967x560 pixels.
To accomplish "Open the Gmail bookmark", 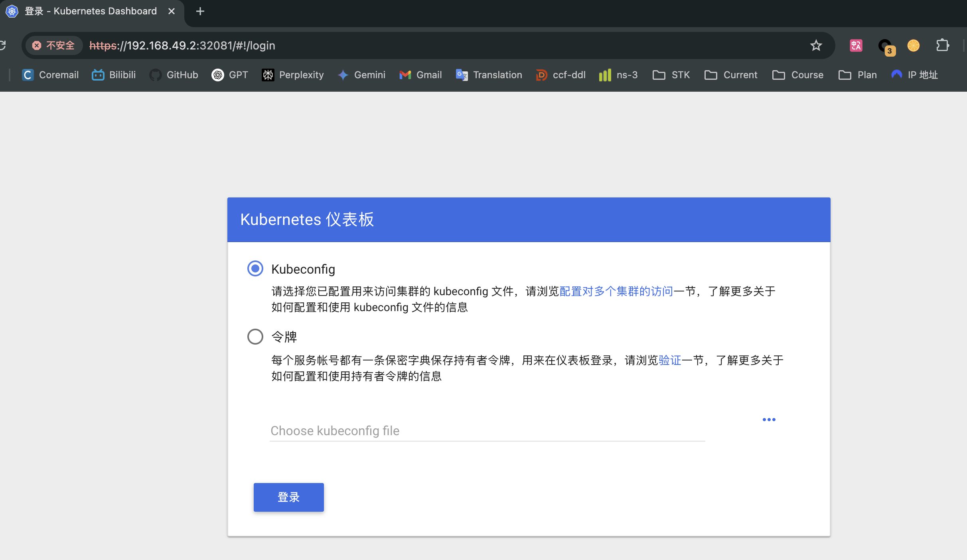I will pyautogui.click(x=420, y=75).
